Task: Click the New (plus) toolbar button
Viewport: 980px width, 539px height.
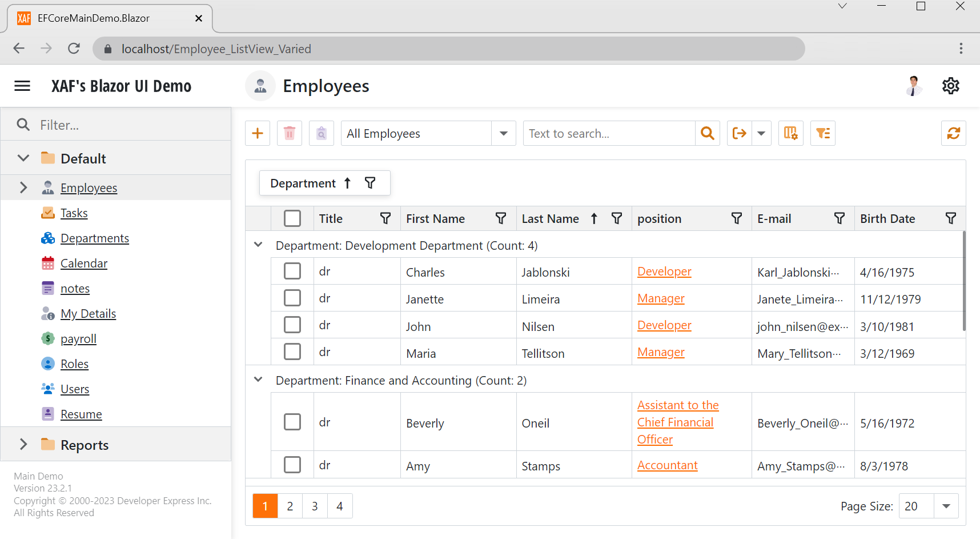Action: [258, 133]
